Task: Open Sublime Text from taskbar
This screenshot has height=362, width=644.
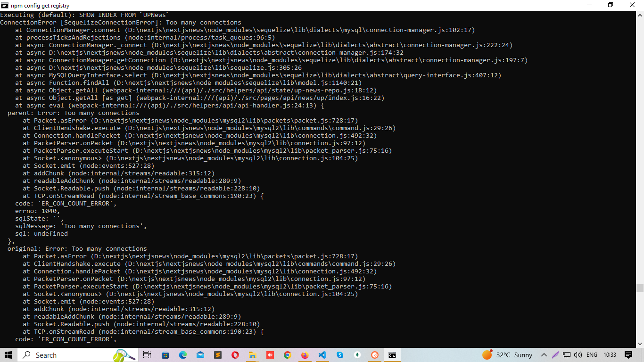Action: (x=217, y=355)
